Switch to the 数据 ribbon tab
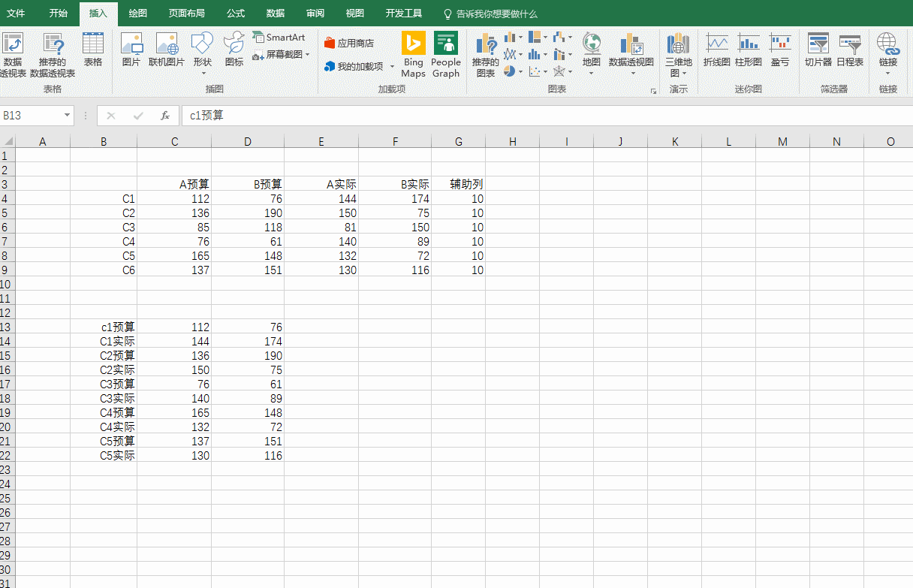This screenshot has height=588, width=913. coord(274,13)
